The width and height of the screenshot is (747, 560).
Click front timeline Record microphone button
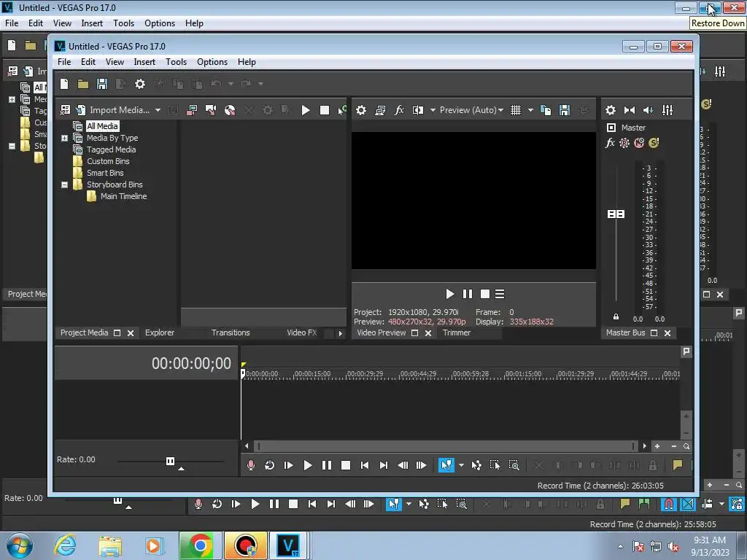pyautogui.click(x=251, y=464)
